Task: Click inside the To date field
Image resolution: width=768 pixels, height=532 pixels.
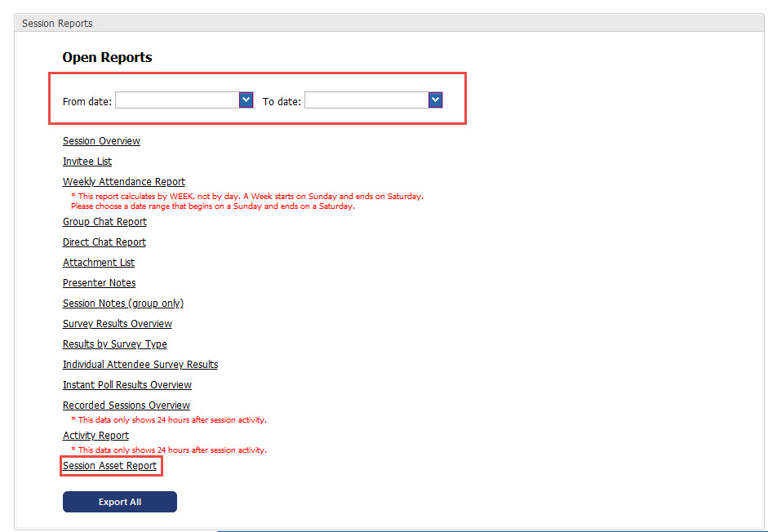Action: (x=366, y=100)
